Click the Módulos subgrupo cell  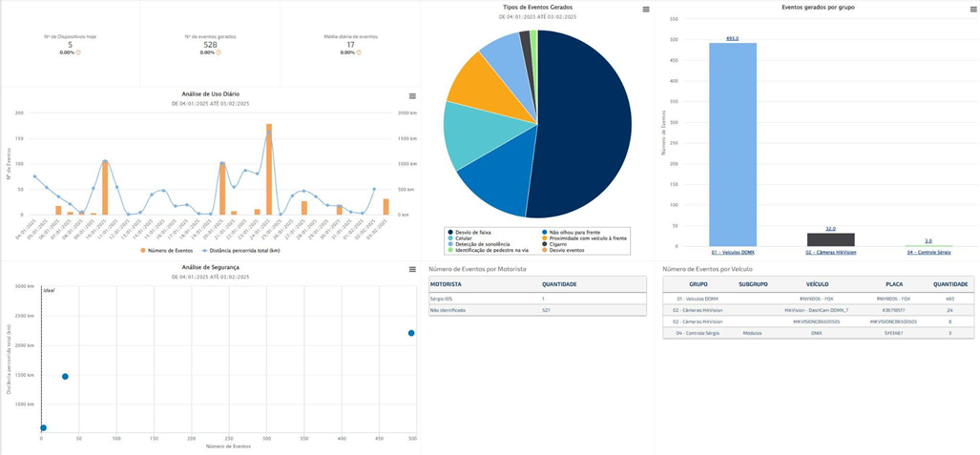click(x=753, y=333)
